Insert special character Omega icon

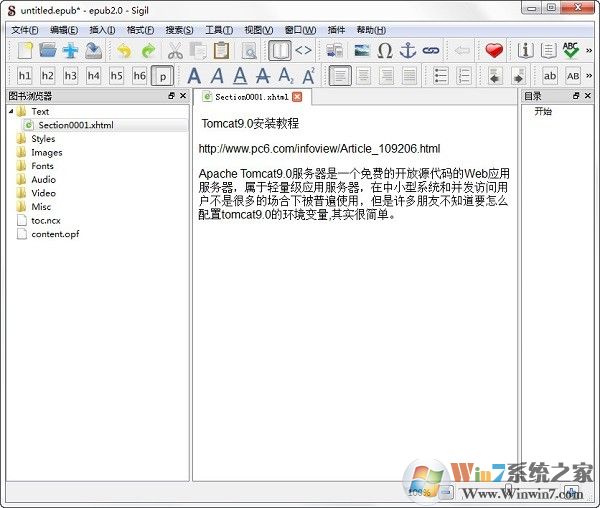pyautogui.click(x=385, y=50)
